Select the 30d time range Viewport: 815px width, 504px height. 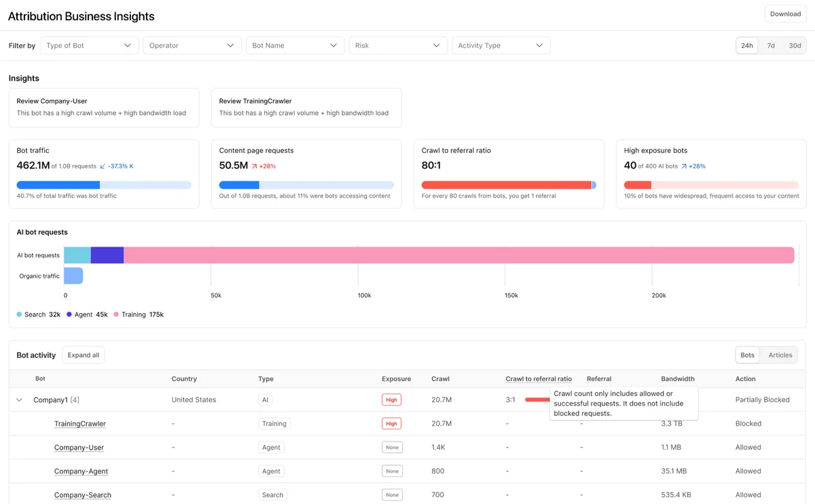[795, 46]
